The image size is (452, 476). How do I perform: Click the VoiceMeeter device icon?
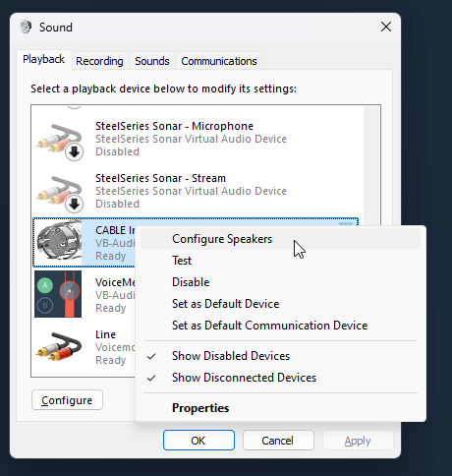[58, 294]
